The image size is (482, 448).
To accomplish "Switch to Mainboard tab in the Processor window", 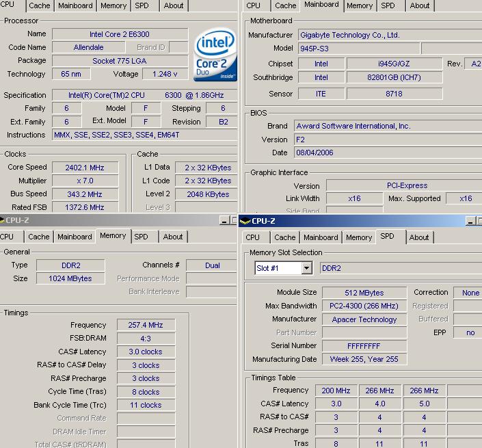I will 75,6.
